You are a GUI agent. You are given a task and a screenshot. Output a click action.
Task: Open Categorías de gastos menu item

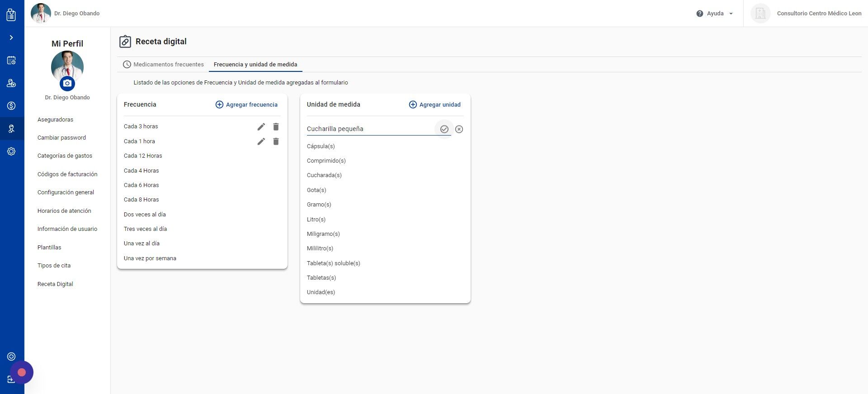[65, 156]
